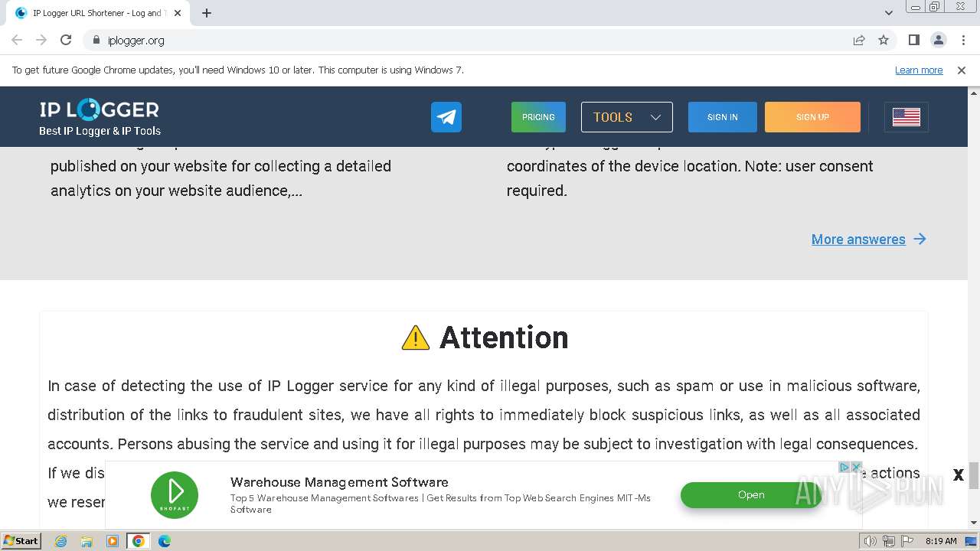Open Chrome three-dot menu

[x=963, y=41]
